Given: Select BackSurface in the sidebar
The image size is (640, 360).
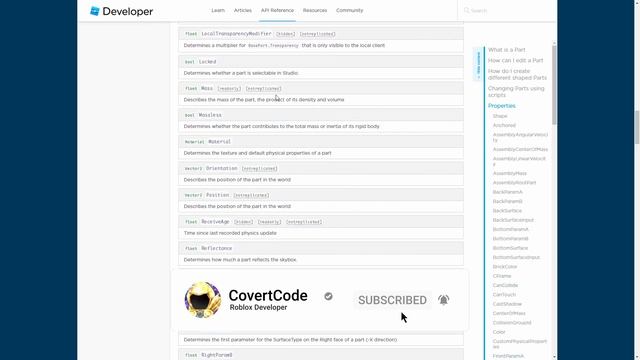Looking at the screenshot, I should tap(507, 211).
